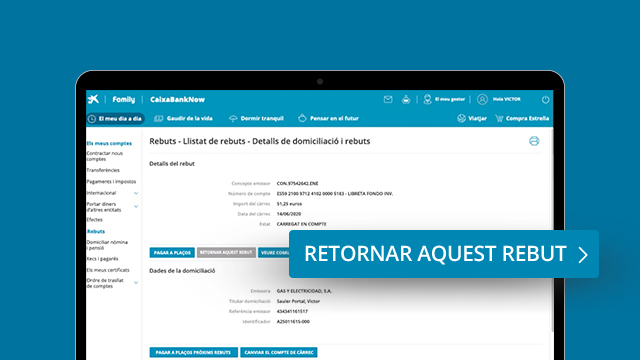This screenshot has width=640, height=360.
Task: Click the Hola VICTOR greeting
Action: pos(507,99)
